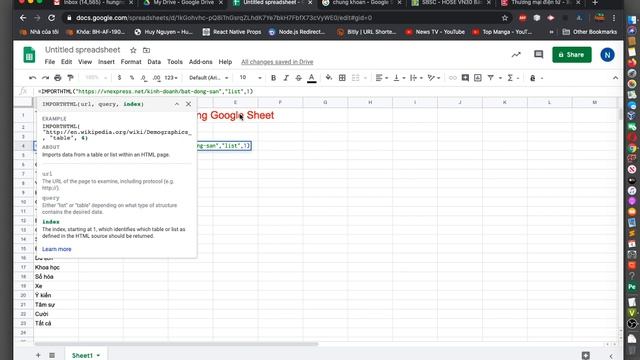Open the Sheets home icon

point(29,55)
